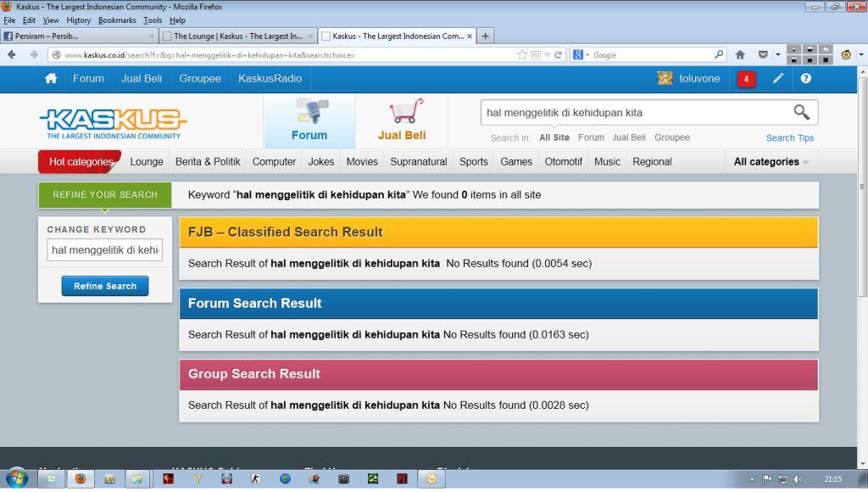This screenshot has height=492, width=868.
Task: Open the red notifications badge showing 4
Action: pos(746,79)
